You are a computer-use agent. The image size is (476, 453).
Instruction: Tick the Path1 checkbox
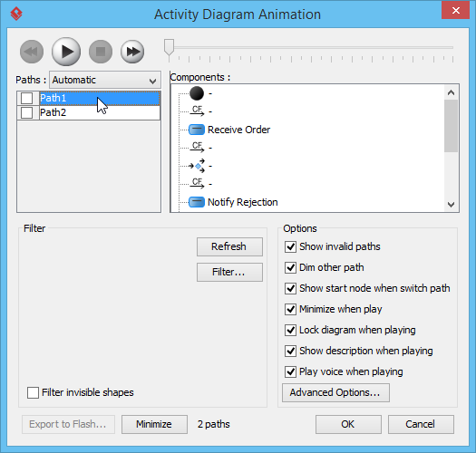point(26,99)
